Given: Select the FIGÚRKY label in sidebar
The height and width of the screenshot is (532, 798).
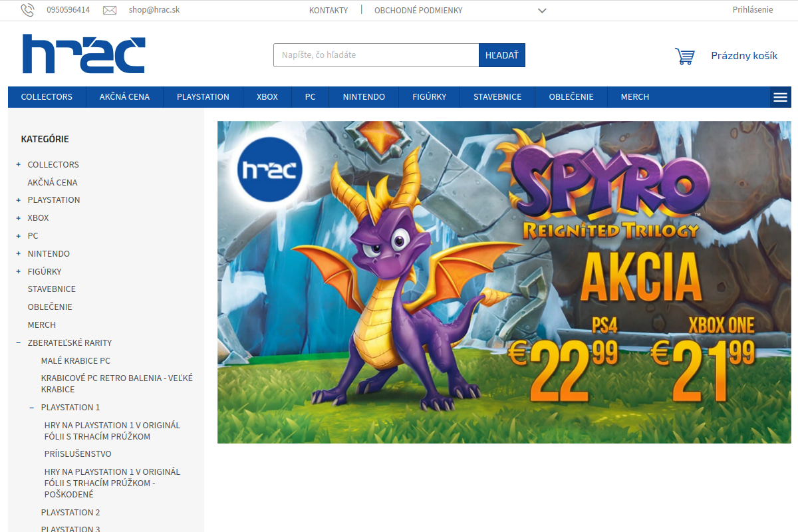Looking at the screenshot, I should pos(45,272).
